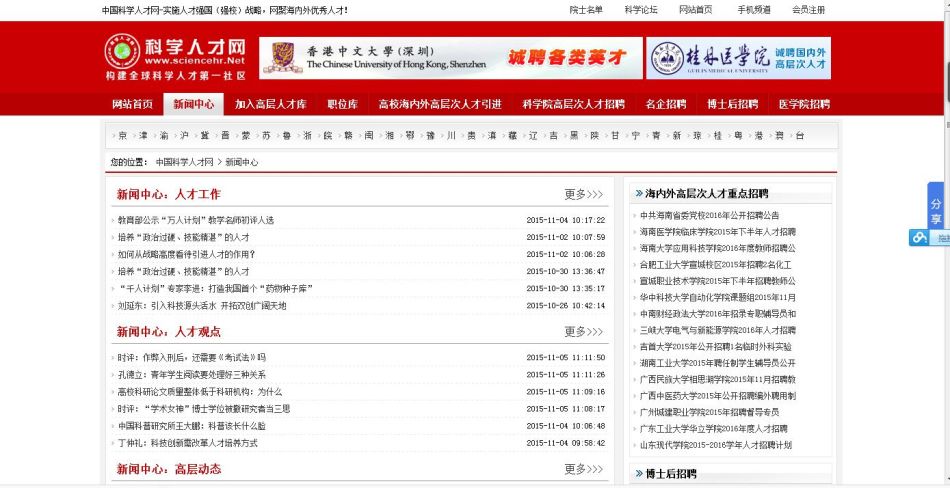Open 海南大学应用科技学院 teacher recruitment link
Screen dimensions: 950x488
point(718,248)
